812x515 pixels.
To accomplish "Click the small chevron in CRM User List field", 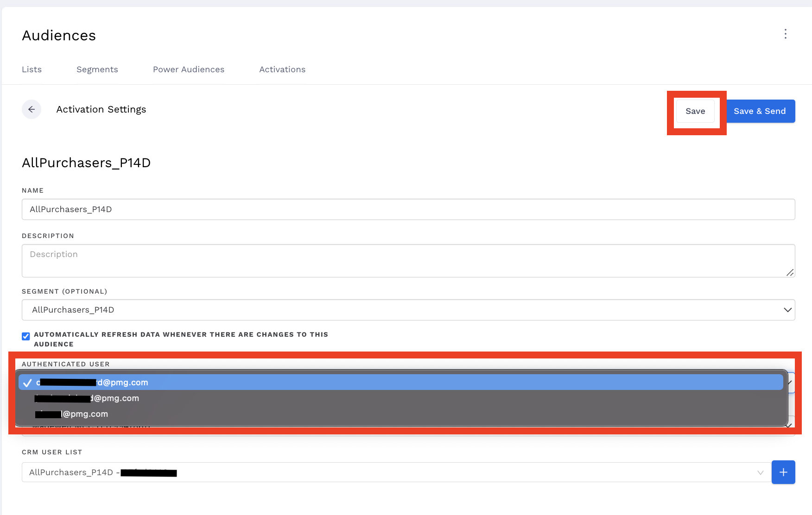I will point(760,472).
